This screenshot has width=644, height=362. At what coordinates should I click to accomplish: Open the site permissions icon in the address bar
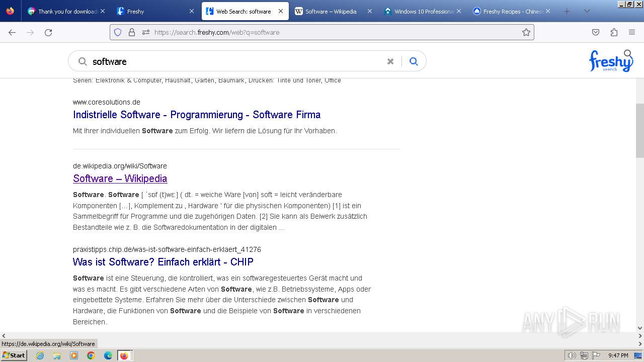[x=146, y=32]
